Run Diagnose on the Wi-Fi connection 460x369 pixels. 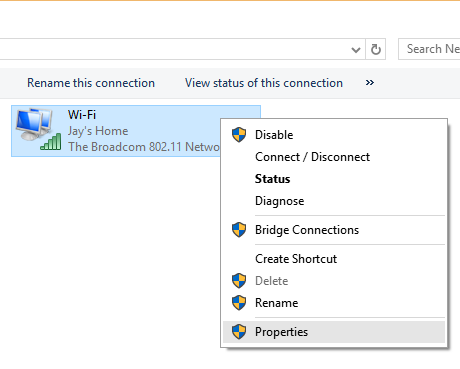click(x=334, y=201)
